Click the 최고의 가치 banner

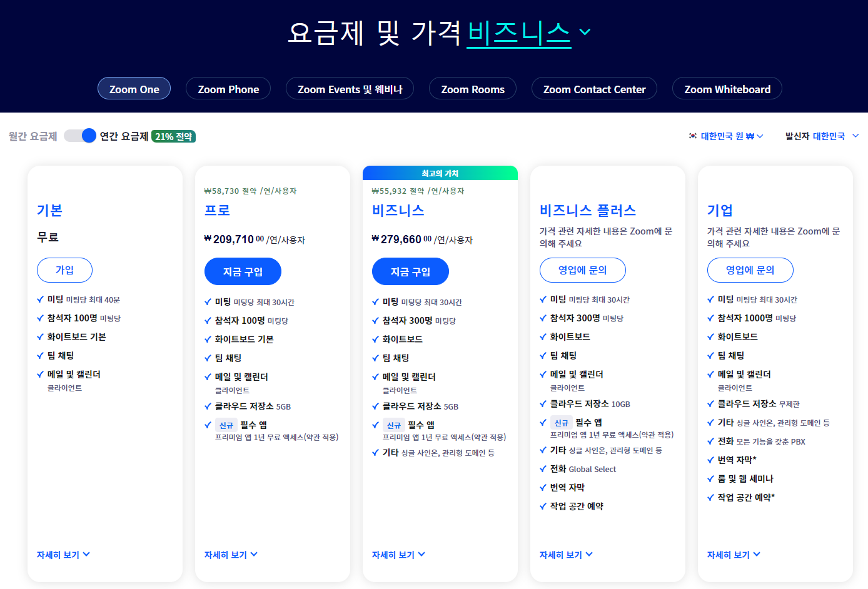click(x=440, y=173)
